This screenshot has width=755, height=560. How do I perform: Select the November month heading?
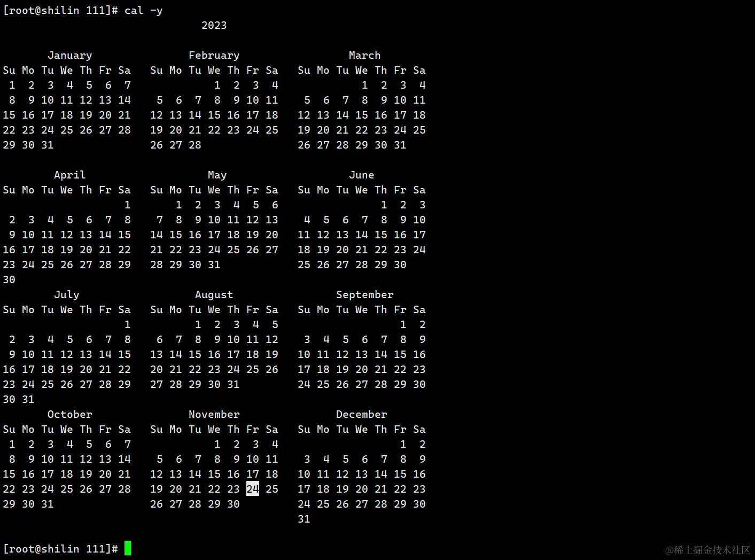[214, 415]
